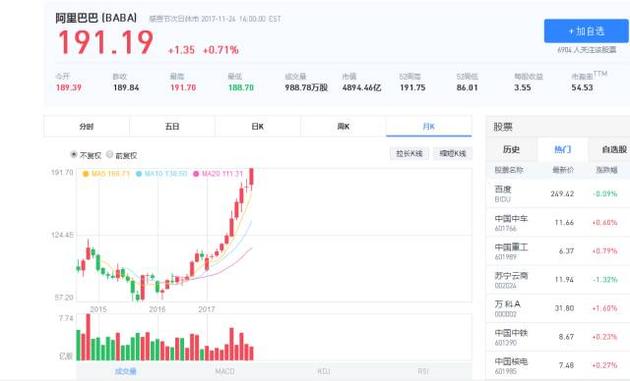Click the blue MA10 legend dot
The width and height of the screenshot is (630, 381).
point(139,174)
